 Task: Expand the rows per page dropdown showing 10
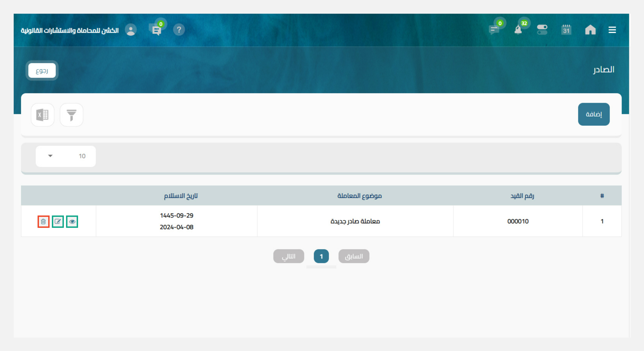66,156
